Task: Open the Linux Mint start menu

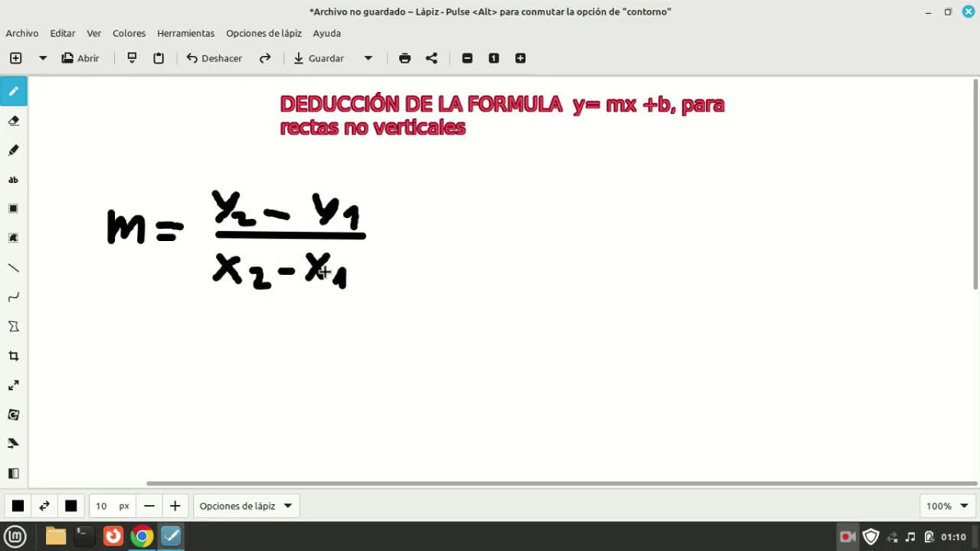Action: click(x=15, y=536)
